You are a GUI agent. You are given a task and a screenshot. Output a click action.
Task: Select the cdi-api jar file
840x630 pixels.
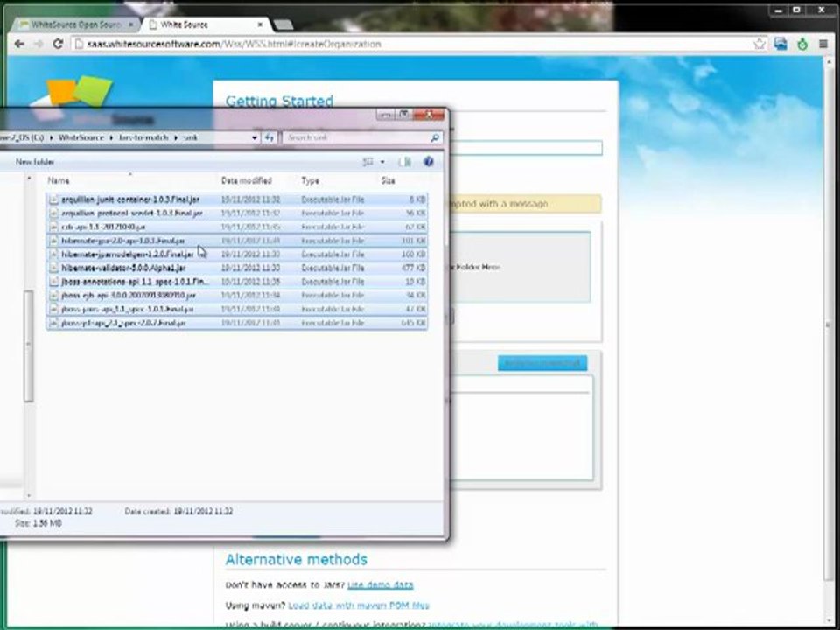[237, 227]
